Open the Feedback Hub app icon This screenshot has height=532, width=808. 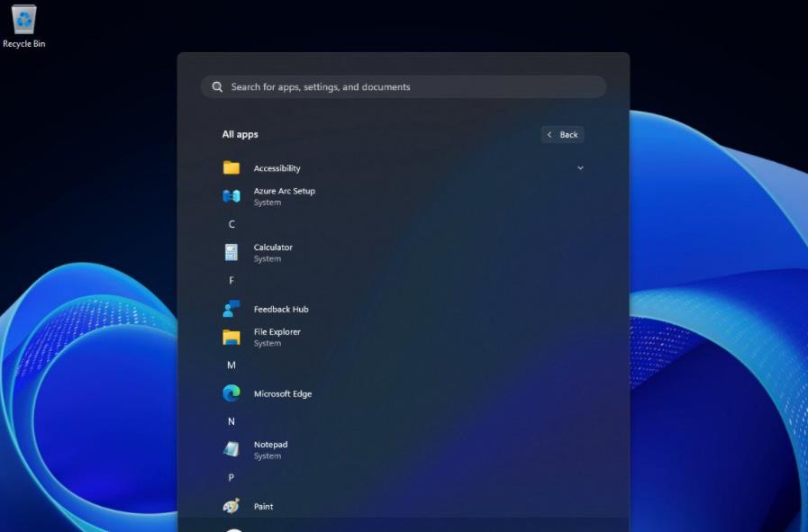click(232, 309)
